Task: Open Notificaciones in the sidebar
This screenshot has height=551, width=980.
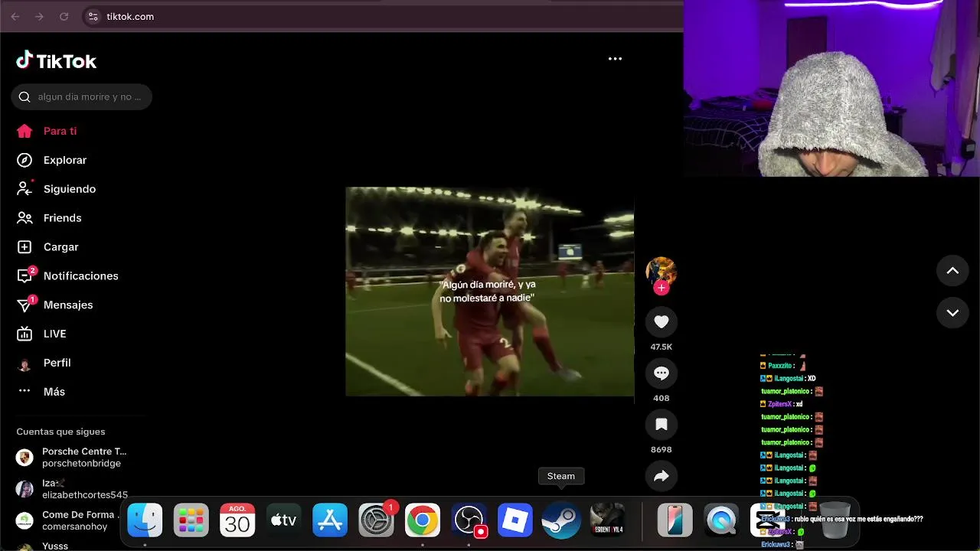Action: coord(67,275)
